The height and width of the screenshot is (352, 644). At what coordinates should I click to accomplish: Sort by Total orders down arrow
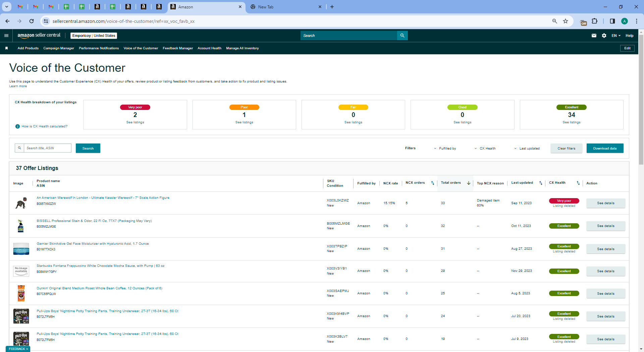469,183
